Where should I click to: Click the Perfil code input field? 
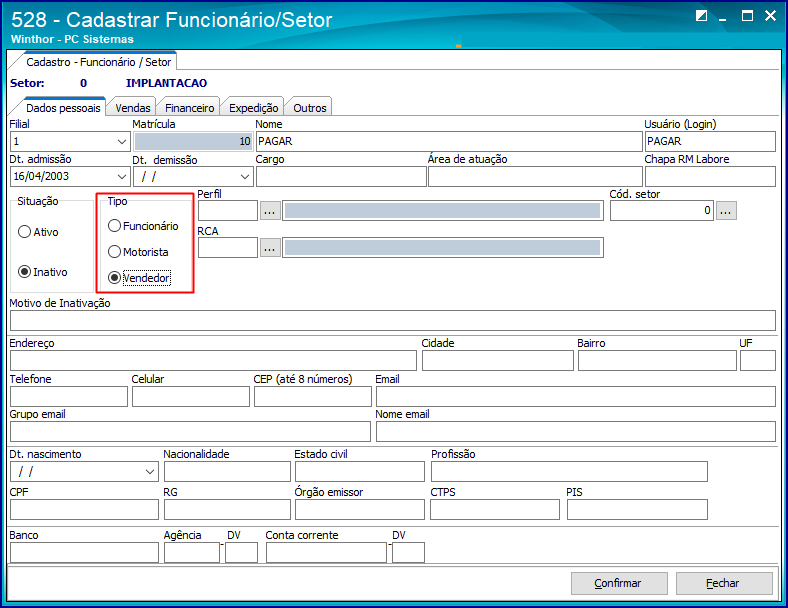(228, 211)
